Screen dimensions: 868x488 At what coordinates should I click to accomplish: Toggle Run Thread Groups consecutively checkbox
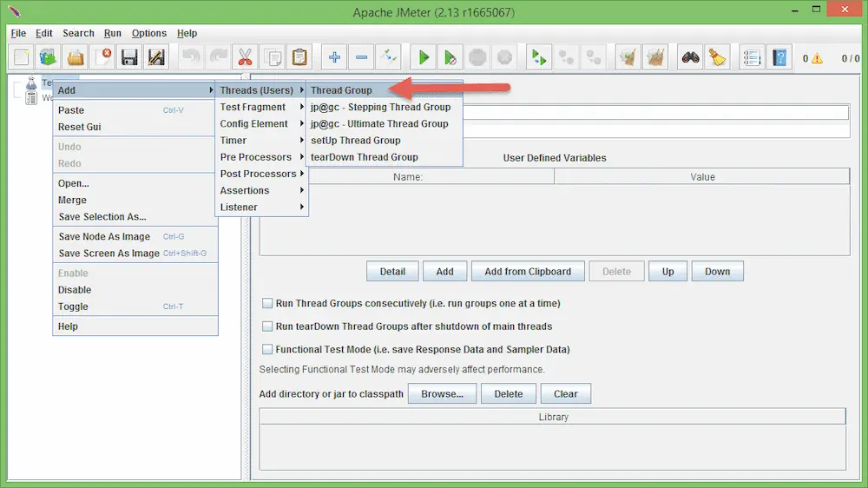267,303
